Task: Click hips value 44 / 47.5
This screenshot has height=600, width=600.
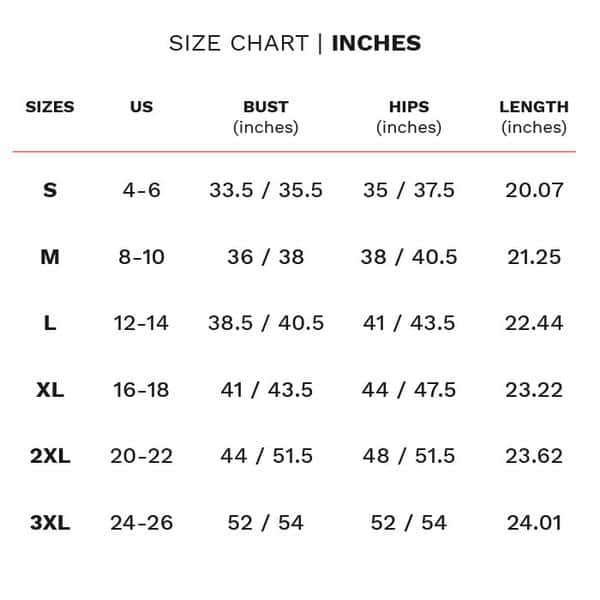Action: pos(409,390)
